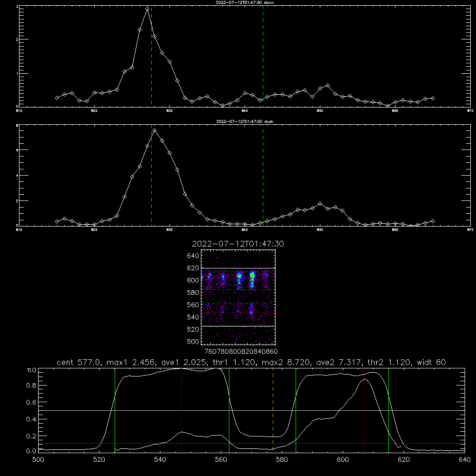476x476 pixels.
Task: Click the "2022-07-12T01:47:30 dusk" plot title
Action: coord(245,121)
